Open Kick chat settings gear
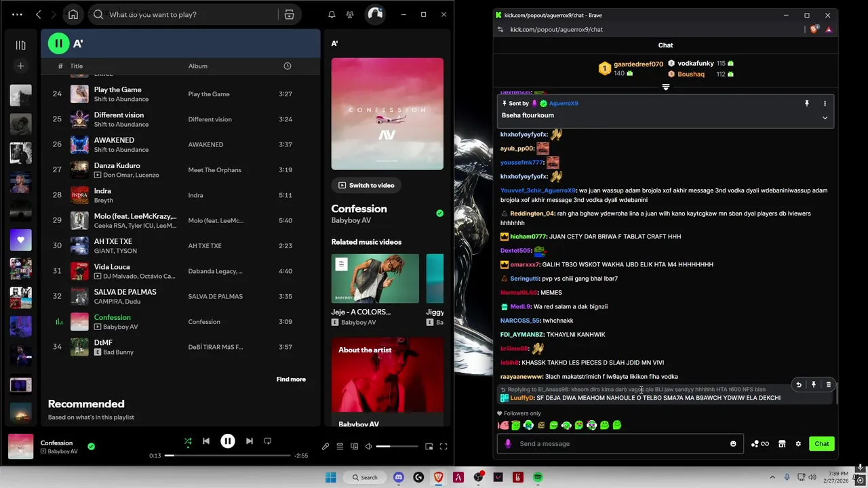Screen dimensions: 868x488 (x=798, y=443)
